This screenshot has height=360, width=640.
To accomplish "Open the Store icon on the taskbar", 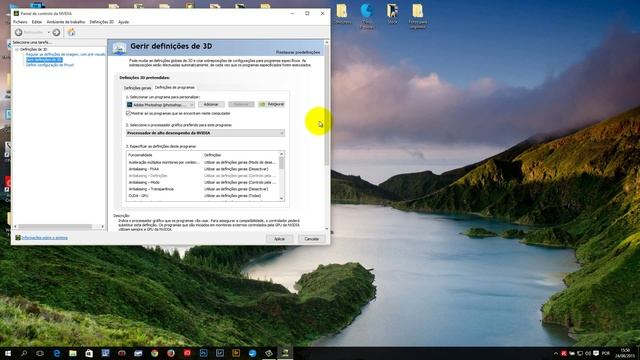I will click(89, 353).
